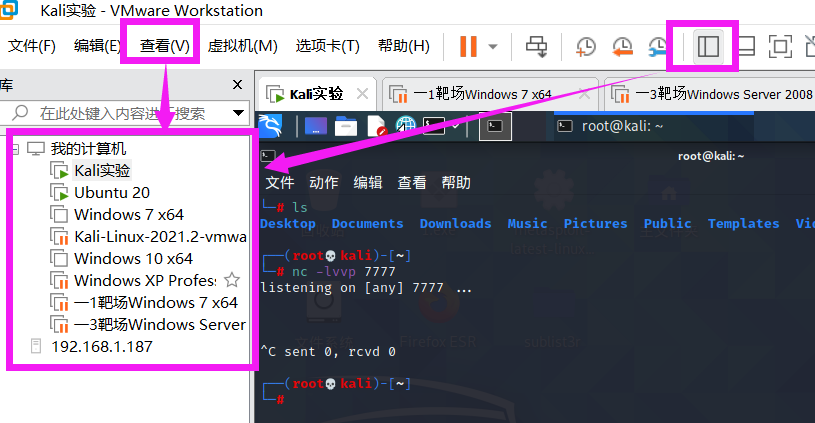Click the terminal window title bar icon

coord(268,155)
